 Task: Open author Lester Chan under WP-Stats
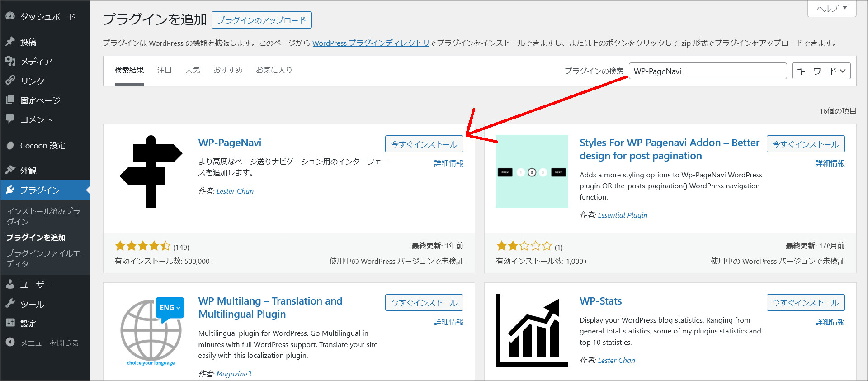pyautogui.click(x=616, y=360)
